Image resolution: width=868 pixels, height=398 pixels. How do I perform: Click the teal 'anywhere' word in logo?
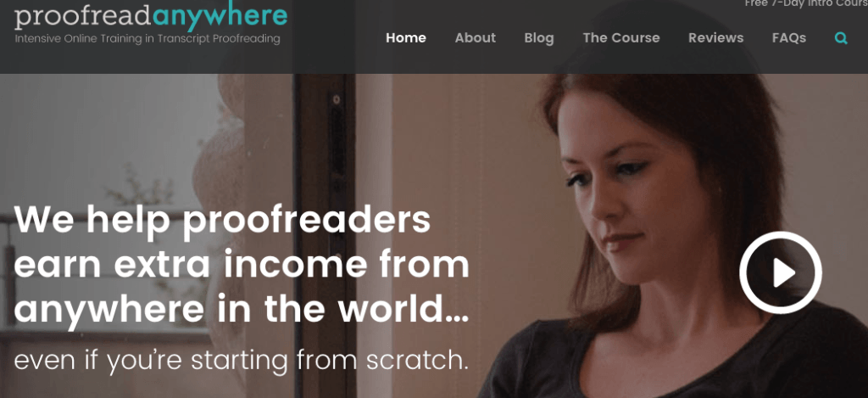click(x=220, y=18)
